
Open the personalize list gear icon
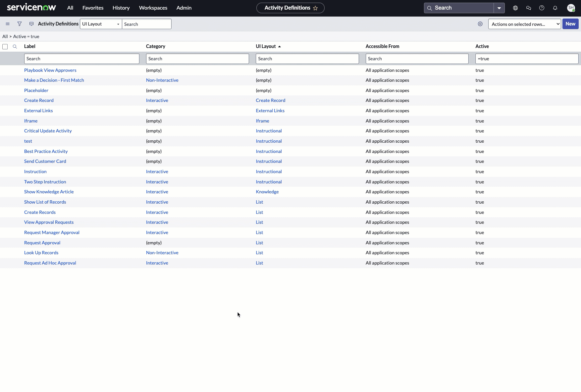[x=480, y=24]
